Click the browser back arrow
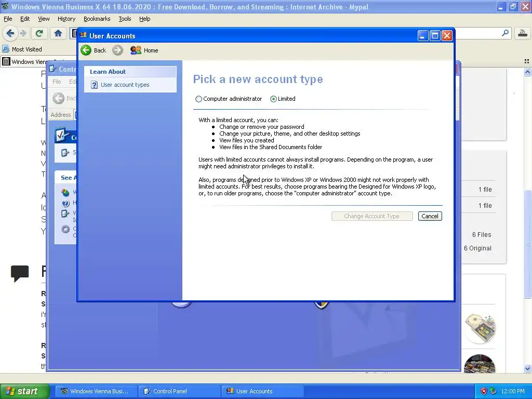The image size is (532, 399). 10,33
